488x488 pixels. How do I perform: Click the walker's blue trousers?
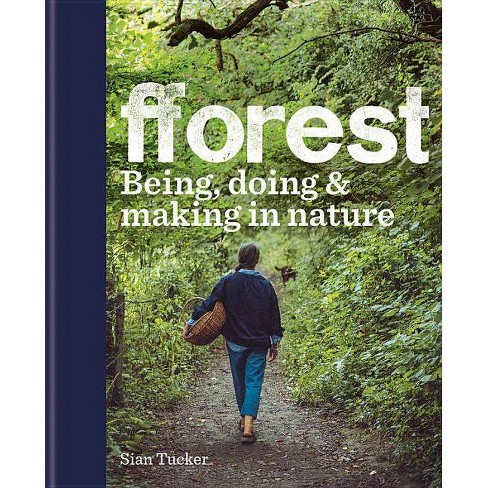248,380
